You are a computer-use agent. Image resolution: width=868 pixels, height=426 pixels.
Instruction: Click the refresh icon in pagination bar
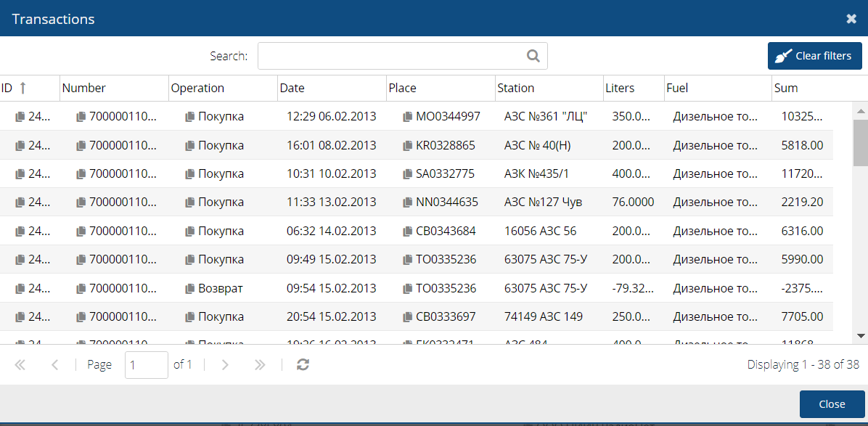point(303,365)
